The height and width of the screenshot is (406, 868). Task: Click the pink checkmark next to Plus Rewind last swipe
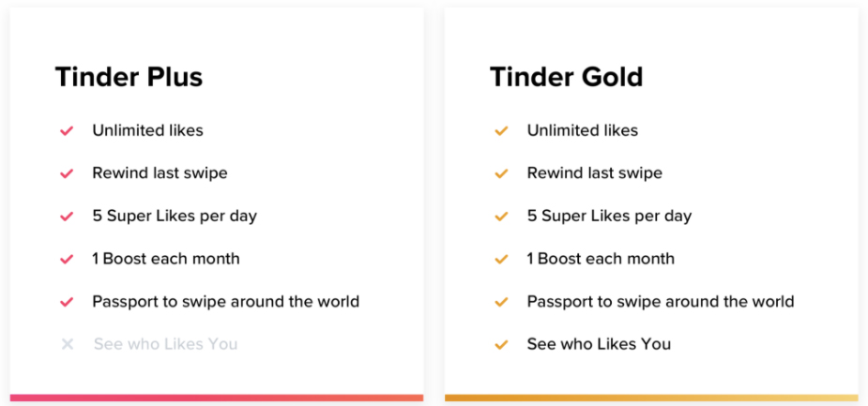point(67,173)
